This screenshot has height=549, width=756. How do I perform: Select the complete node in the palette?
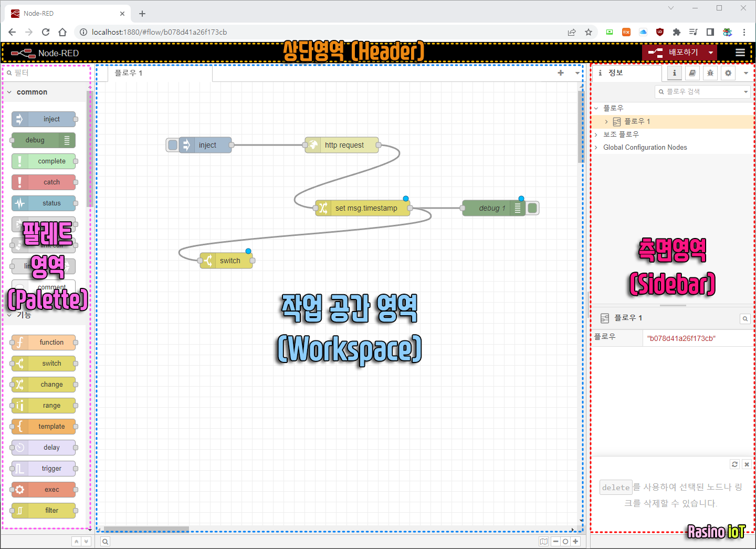[x=44, y=161]
